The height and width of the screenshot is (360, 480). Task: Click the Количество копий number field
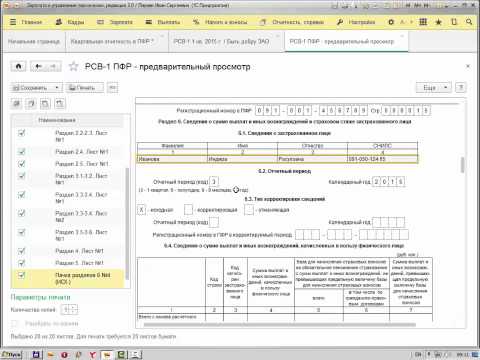tap(66, 310)
